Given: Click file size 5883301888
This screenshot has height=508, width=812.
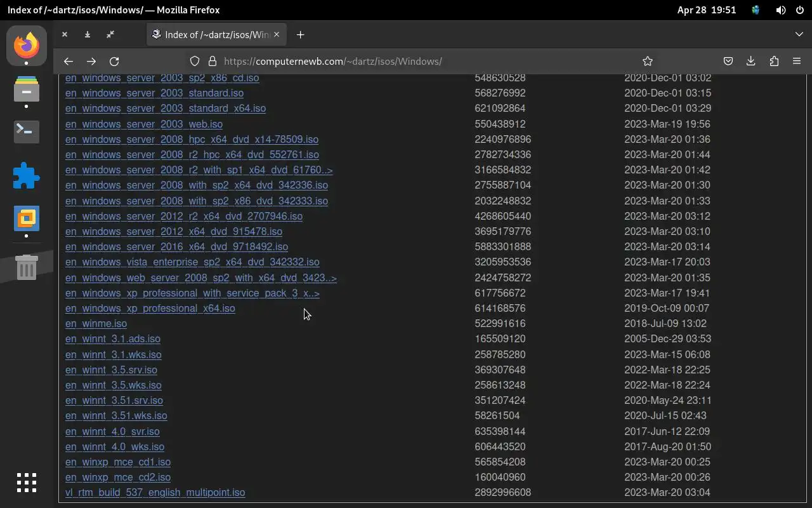Looking at the screenshot, I should tap(503, 246).
